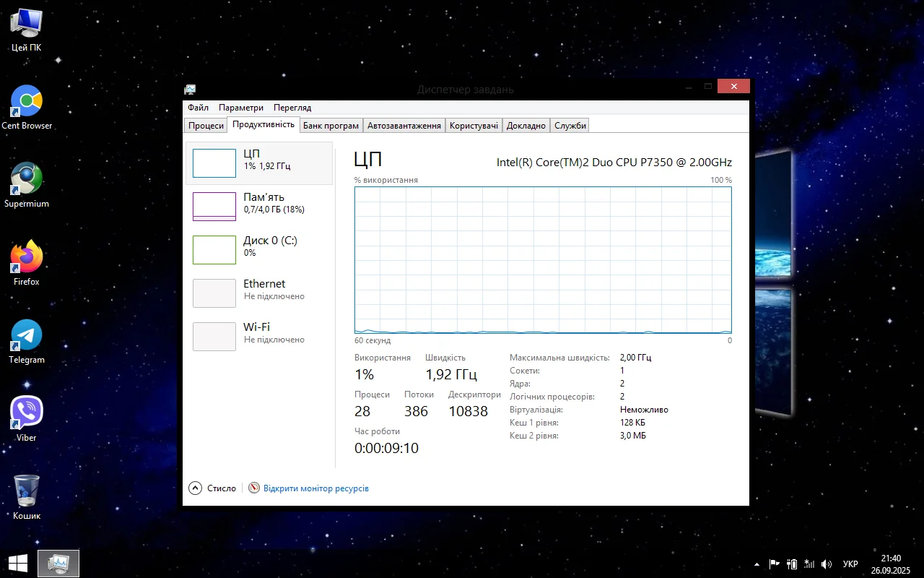
Task: Open Telegram desktop shortcut
Action: [27, 335]
